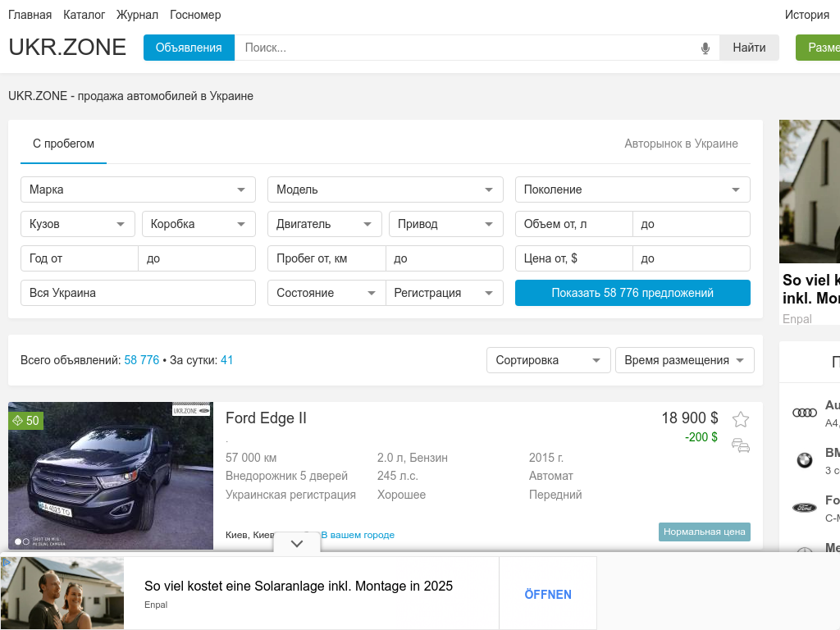Click the price до input field

click(x=691, y=258)
